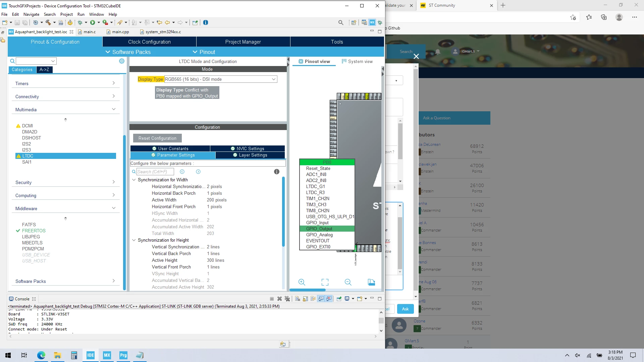Click Clear Console icon
The height and width of the screenshot is (362, 644).
pos(298,299)
